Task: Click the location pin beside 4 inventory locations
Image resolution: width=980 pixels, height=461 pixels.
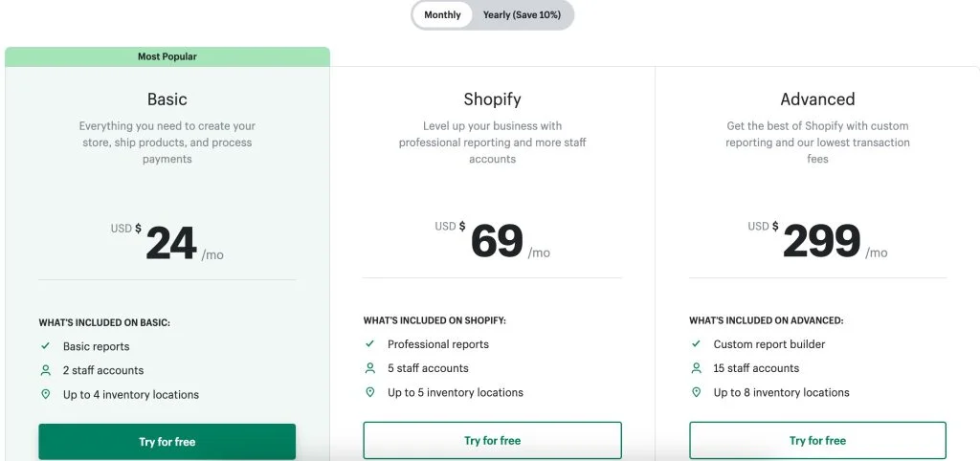Action: (45, 394)
